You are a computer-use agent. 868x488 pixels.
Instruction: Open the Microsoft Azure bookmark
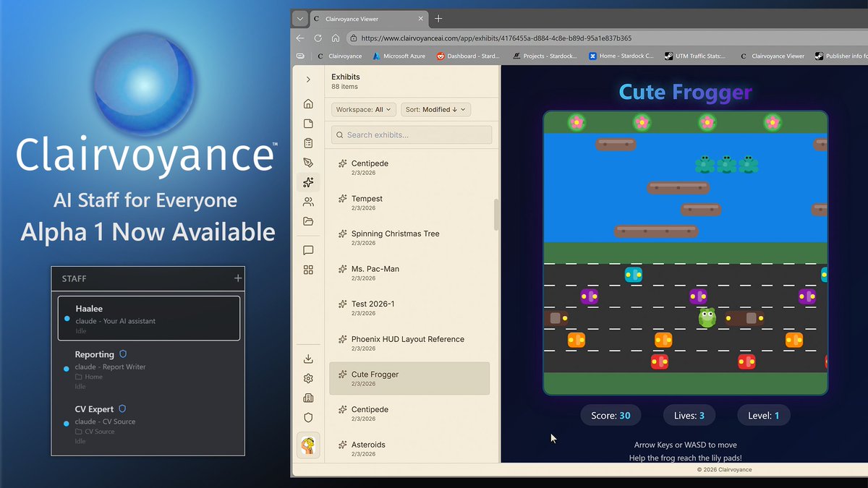pyautogui.click(x=399, y=56)
